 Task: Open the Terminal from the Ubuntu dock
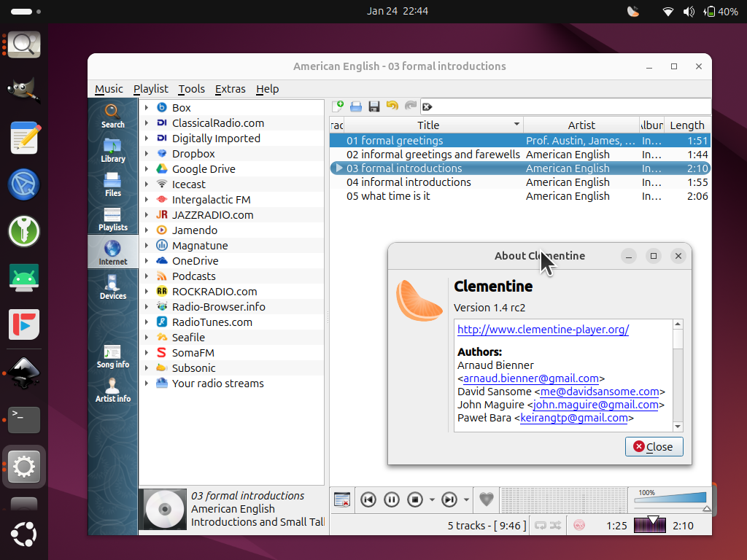(24, 419)
